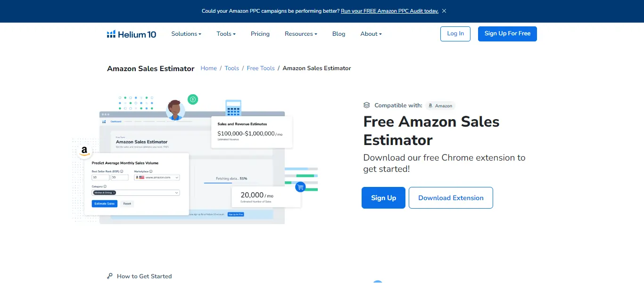The height and width of the screenshot is (283, 644).
Task: Open the Pricing page
Action: [260, 34]
